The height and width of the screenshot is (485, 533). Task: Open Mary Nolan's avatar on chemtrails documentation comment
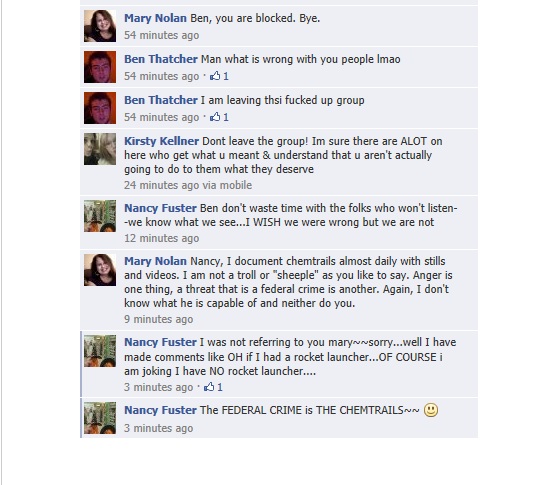point(100,270)
